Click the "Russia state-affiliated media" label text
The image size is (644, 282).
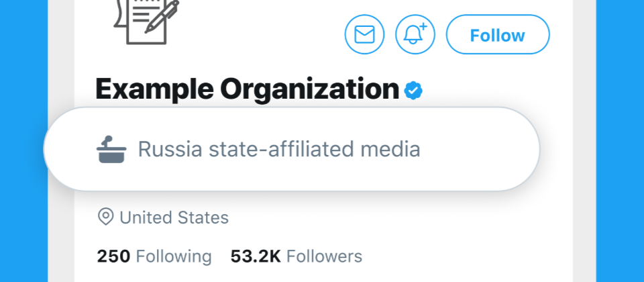pyautogui.click(x=278, y=149)
